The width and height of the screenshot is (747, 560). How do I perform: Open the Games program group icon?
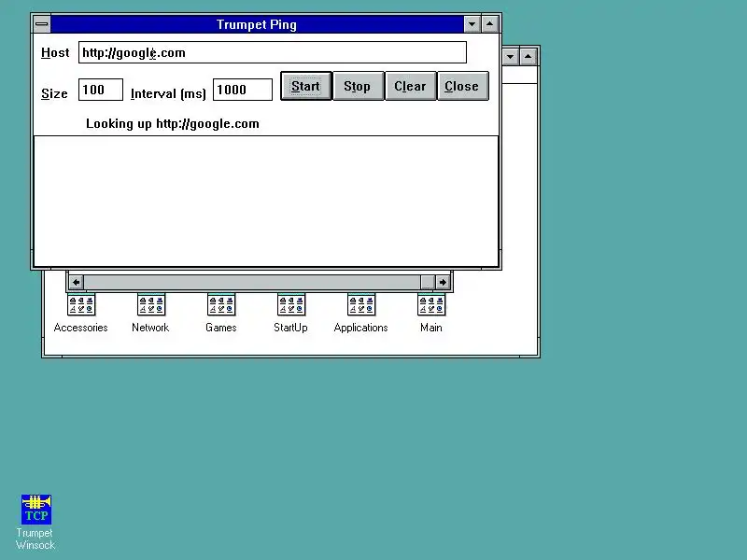point(221,305)
